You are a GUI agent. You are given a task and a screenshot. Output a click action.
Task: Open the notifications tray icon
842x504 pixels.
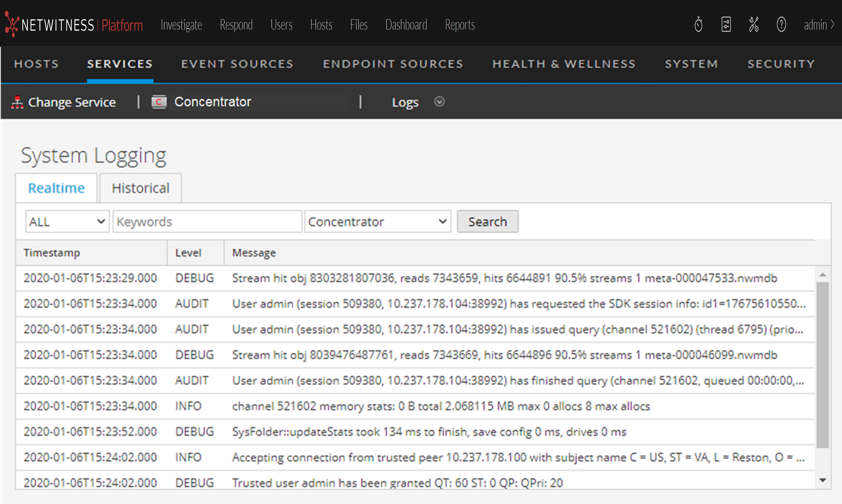tap(726, 25)
